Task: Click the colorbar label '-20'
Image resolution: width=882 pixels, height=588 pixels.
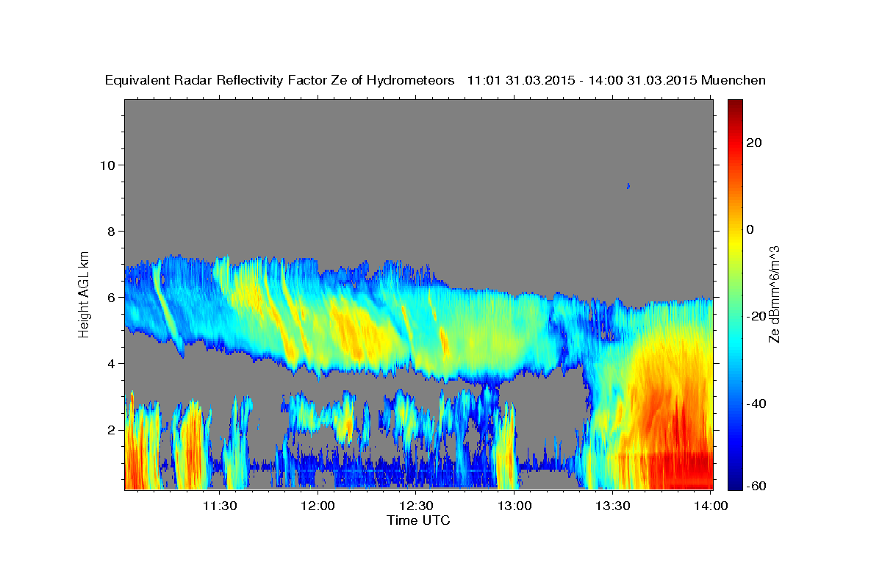Action: [756, 316]
